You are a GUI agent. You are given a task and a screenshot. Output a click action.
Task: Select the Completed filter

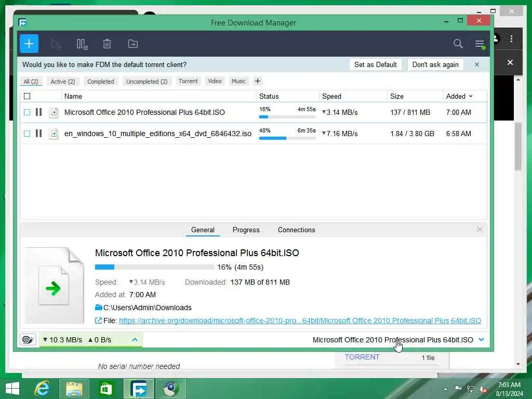click(101, 82)
